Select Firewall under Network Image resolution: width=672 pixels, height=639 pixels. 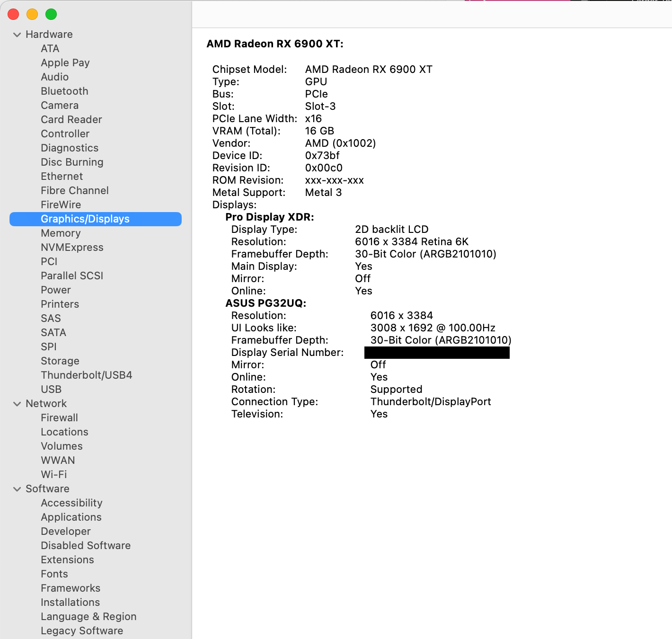coord(59,418)
